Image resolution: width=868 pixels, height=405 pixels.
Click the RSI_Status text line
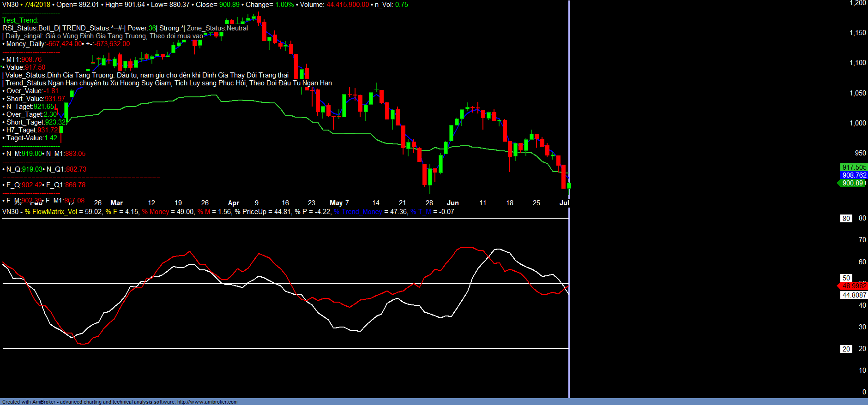click(125, 28)
